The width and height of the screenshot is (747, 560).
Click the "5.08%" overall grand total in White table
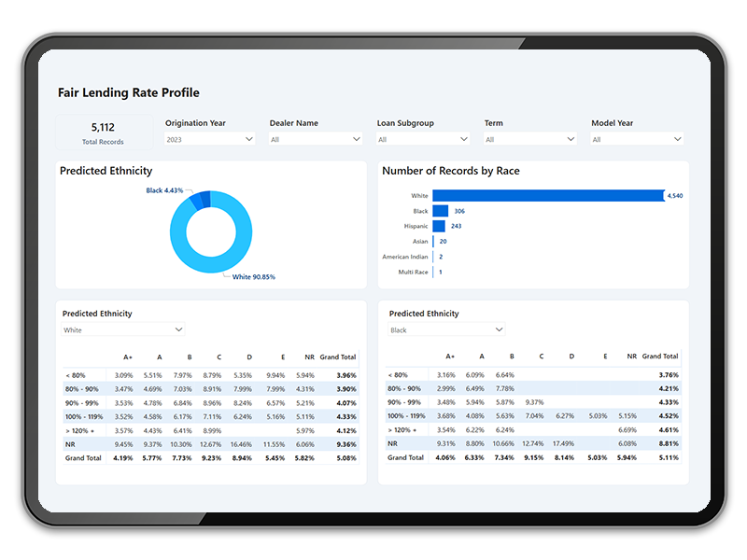point(346,458)
